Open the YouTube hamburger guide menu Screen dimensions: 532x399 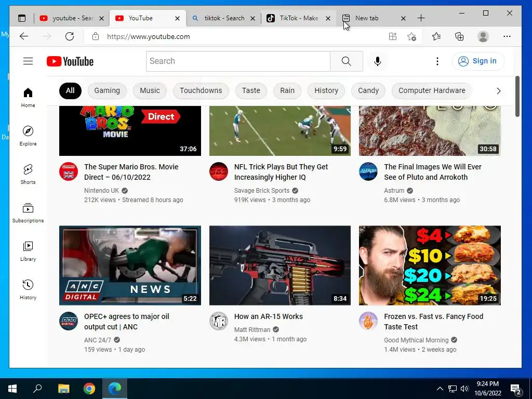[28, 61]
